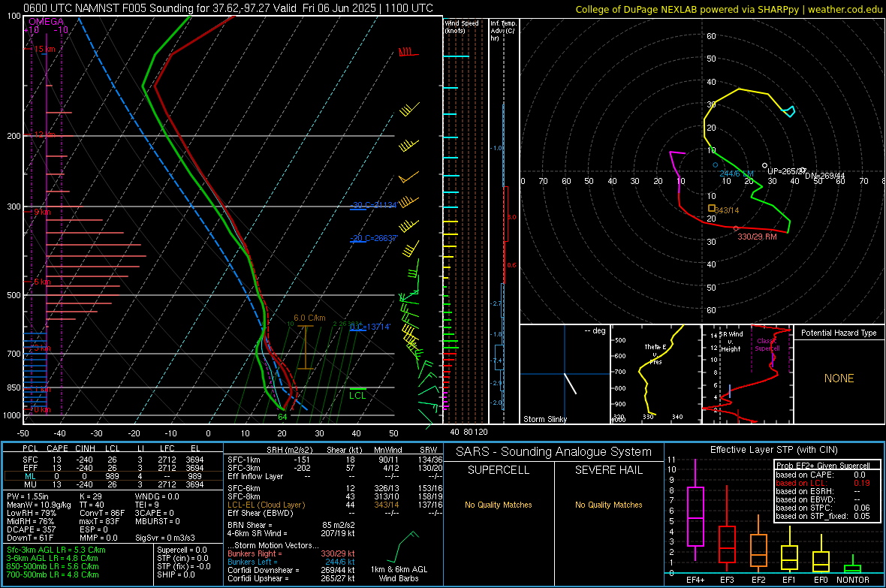Select the SFC-3km kinematics row label
This screenshot has height=588, width=886.
[x=244, y=468]
